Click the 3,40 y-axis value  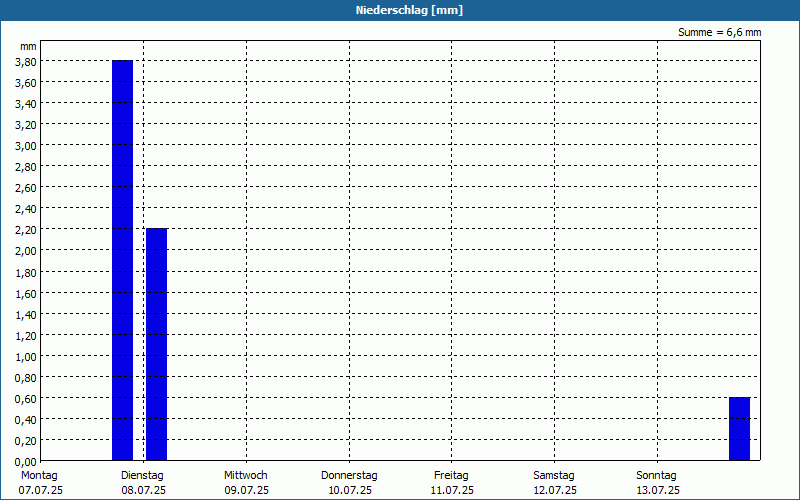(x=26, y=104)
